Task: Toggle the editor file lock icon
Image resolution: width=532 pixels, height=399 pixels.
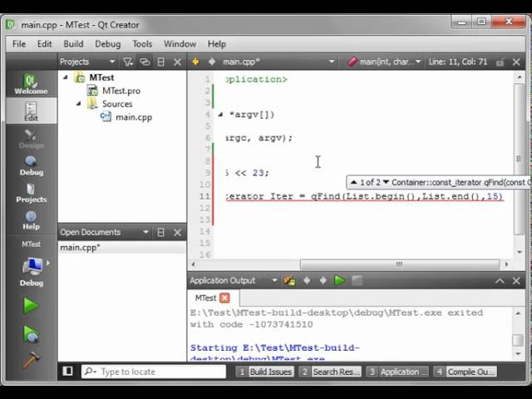Action: coord(500,62)
